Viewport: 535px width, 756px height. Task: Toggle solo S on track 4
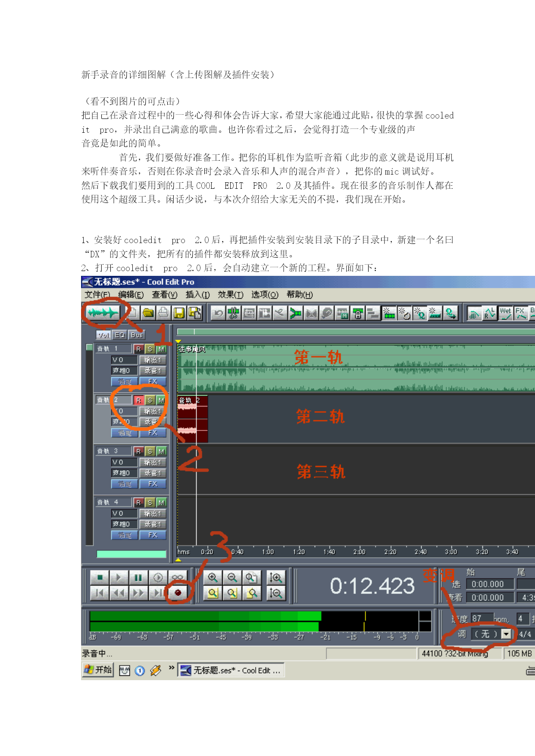150,503
